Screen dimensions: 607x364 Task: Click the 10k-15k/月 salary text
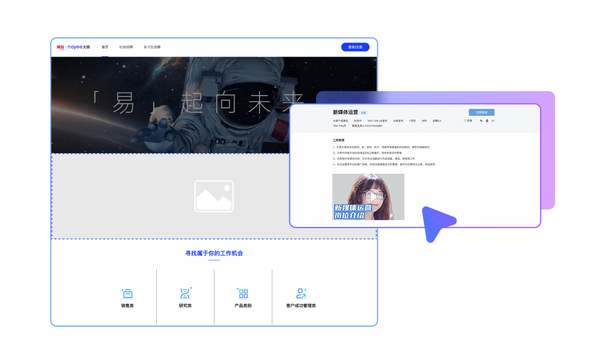click(x=339, y=126)
